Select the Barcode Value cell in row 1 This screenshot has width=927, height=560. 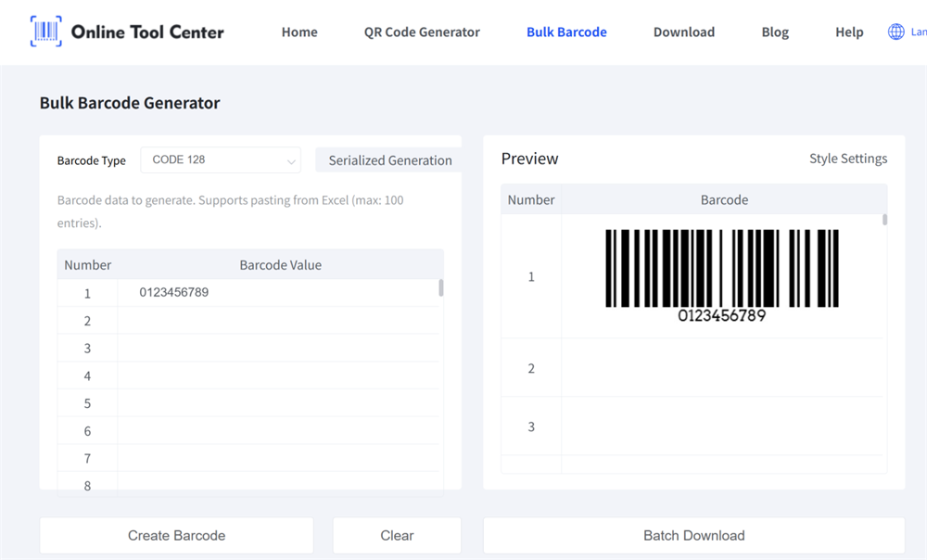click(x=278, y=292)
